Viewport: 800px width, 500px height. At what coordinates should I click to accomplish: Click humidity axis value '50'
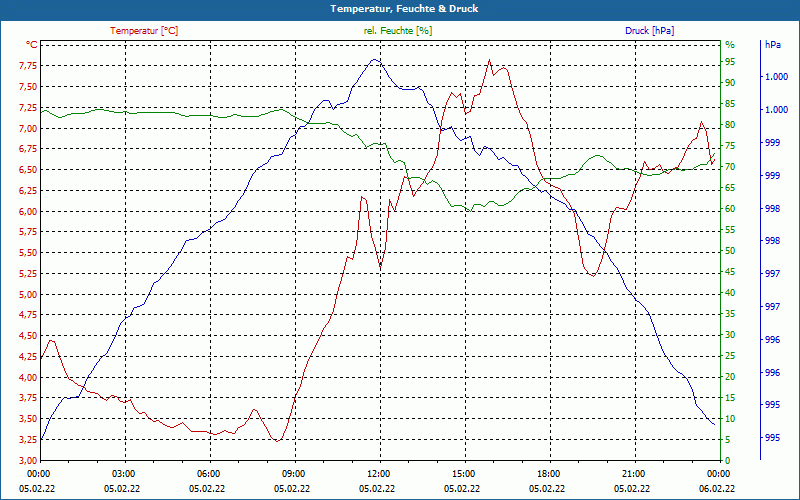coord(730,251)
